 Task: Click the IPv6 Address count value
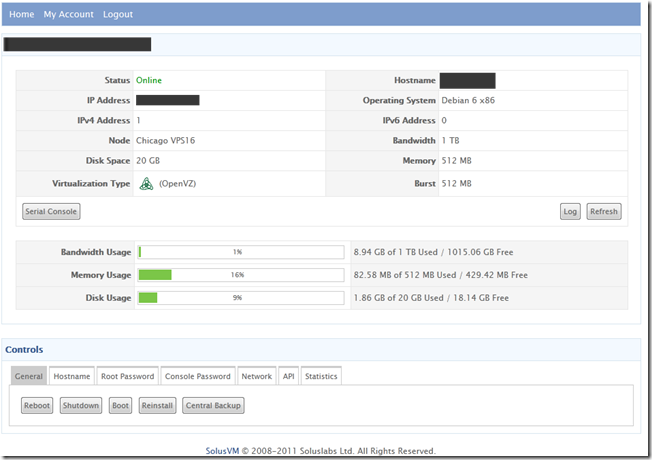[x=444, y=120]
